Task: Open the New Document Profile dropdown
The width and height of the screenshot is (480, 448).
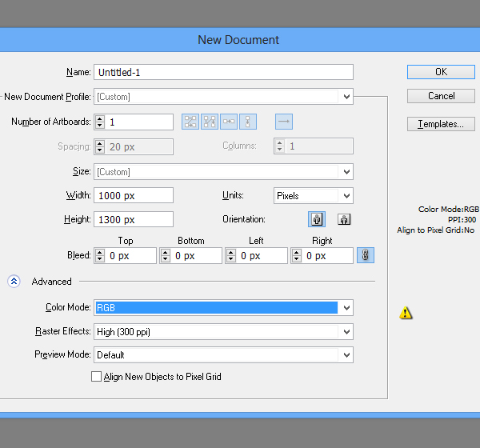Action: tap(224, 97)
